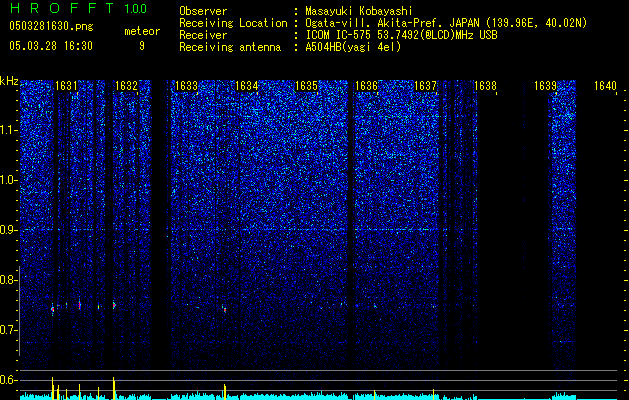Image resolution: width=629 pixels, height=400 pixels.
Task: Click the kHz axis unit label
Action: [9, 81]
